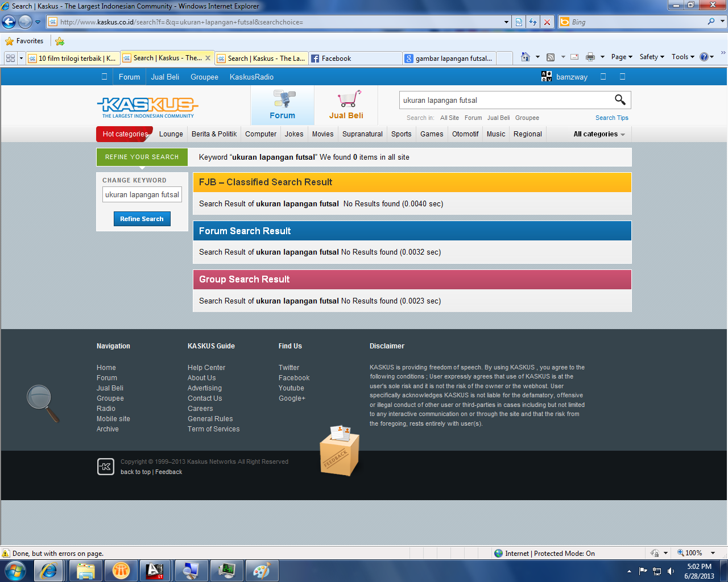The image size is (728, 582).
Task: Click the Compatibility View icon in address bar
Action: [519, 22]
